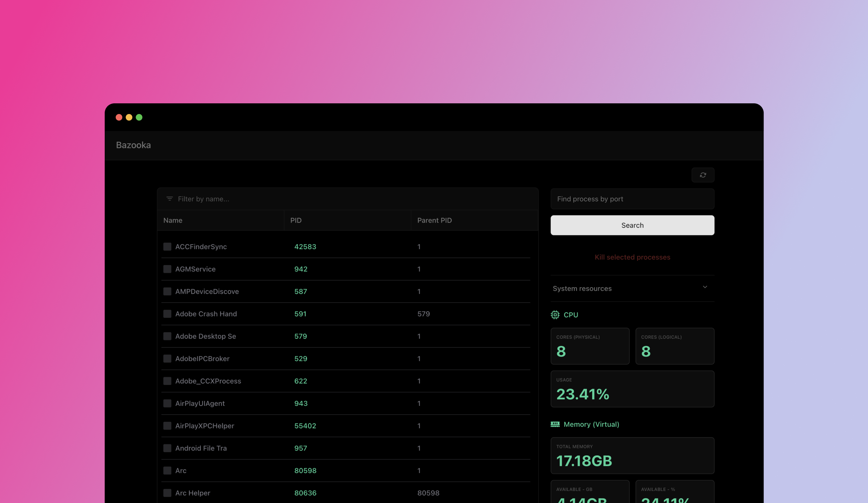
Task: Focus the Find process by port field
Action: (x=632, y=199)
